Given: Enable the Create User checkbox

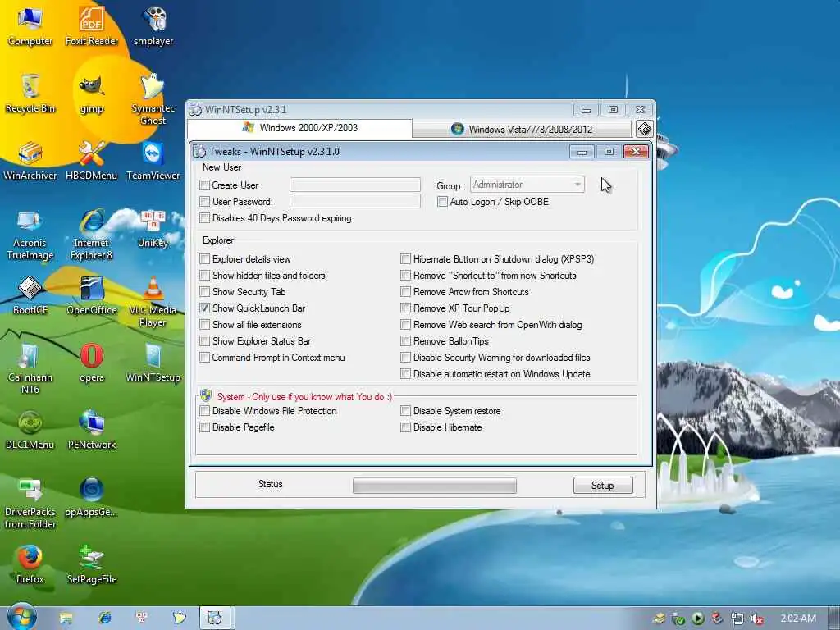Looking at the screenshot, I should pos(204,185).
